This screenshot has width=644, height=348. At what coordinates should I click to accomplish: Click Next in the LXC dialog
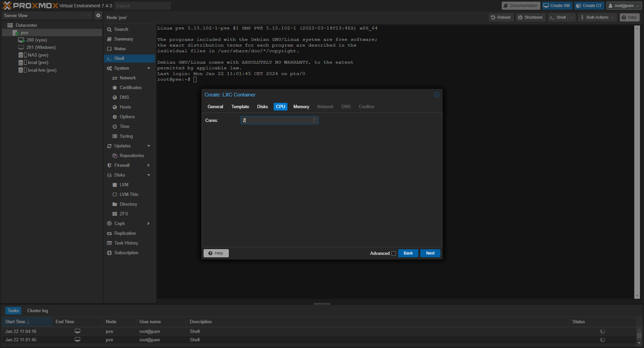(x=430, y=253)
